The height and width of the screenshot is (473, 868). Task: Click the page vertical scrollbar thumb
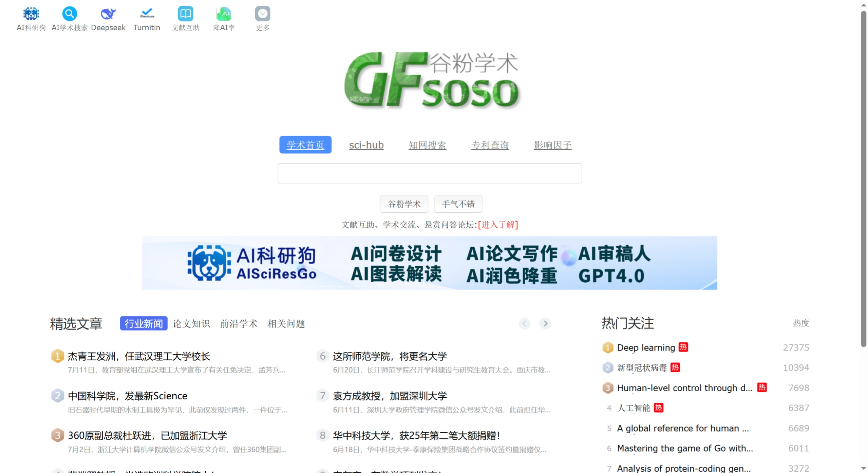[864, 179]
